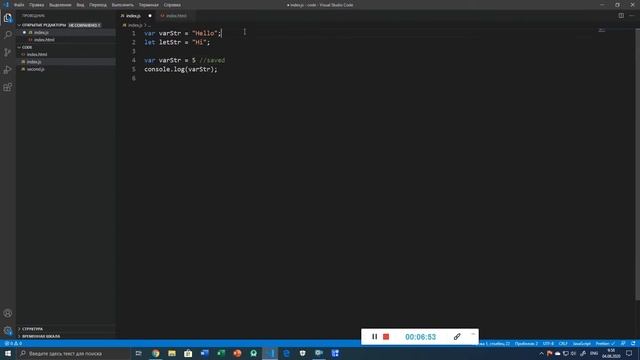Image resolution: width=640 pixels, height=360 pixels.
Task: Open GitKraken from the taskbar
Action: coord(253,353)
